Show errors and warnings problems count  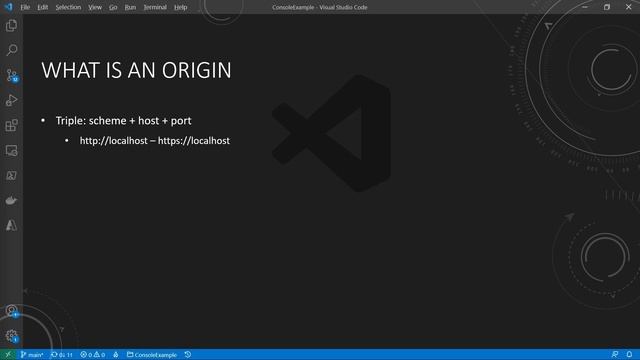pos(93,355)
